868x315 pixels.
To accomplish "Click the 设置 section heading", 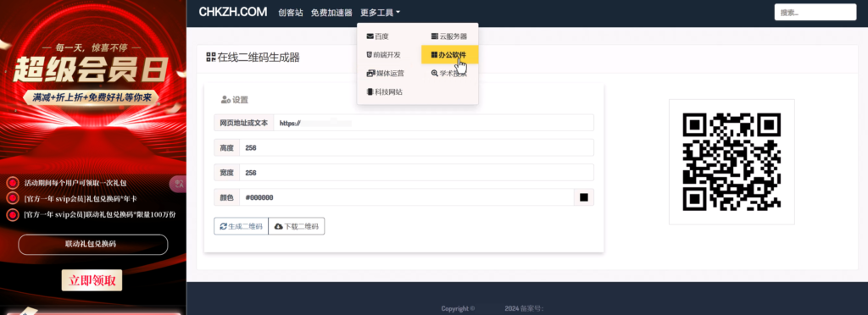I will [240, 100].
